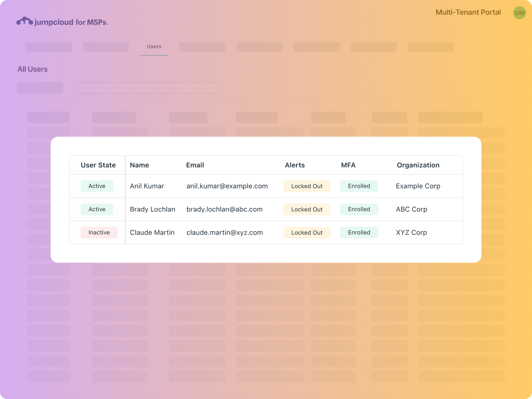Click the All Users heading
Screen dimensions: 532x399
pyautogui.click(x=33, y=69)
